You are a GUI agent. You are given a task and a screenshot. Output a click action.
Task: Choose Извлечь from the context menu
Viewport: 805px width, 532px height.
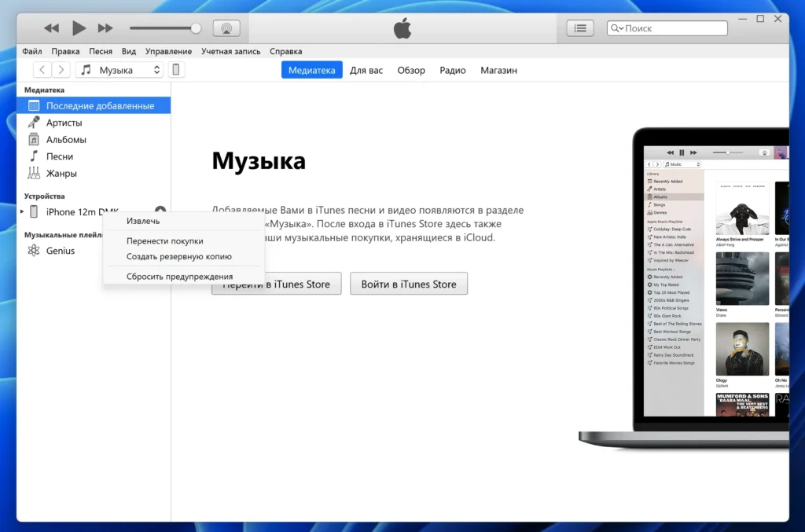184,221
